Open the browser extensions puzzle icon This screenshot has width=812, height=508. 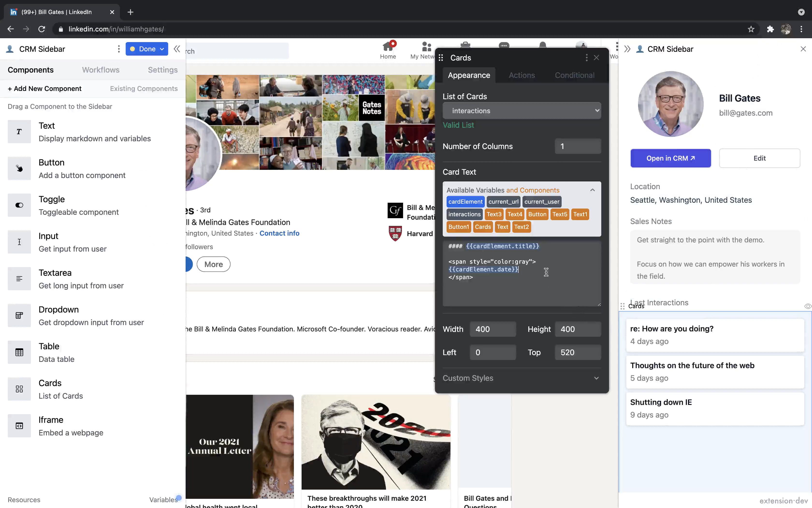click(x=770, y=29)
